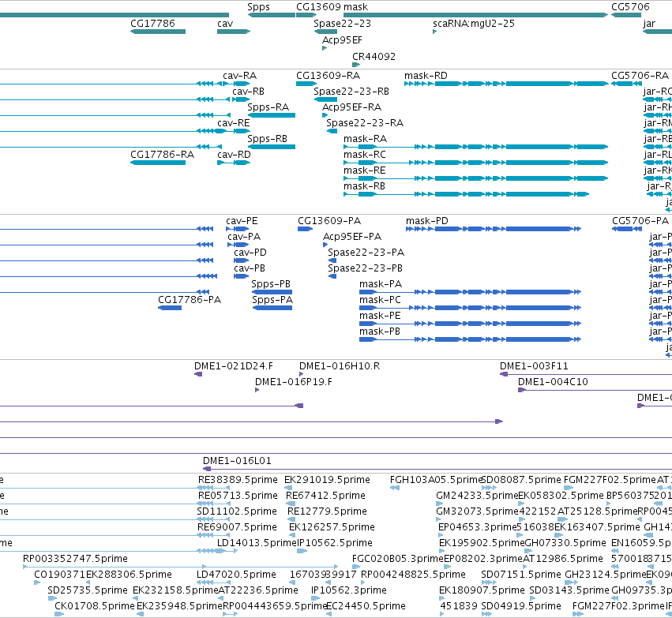
Task: Click the mask gene name
Action: pos(355,7)
